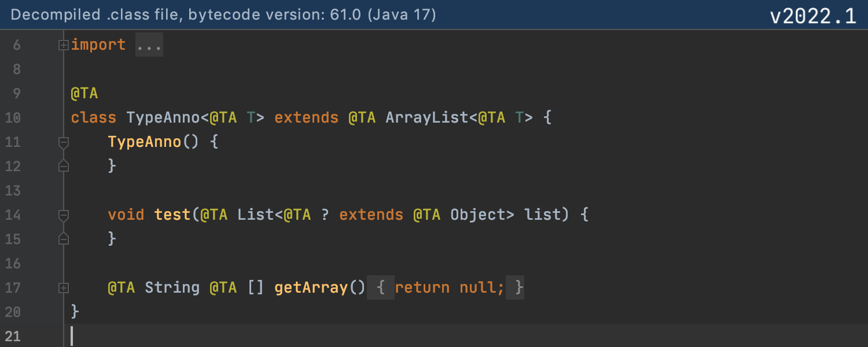Collapse the test method body
Image resolution: width=868 pixels, height=347 pixels.
(64, 215)
